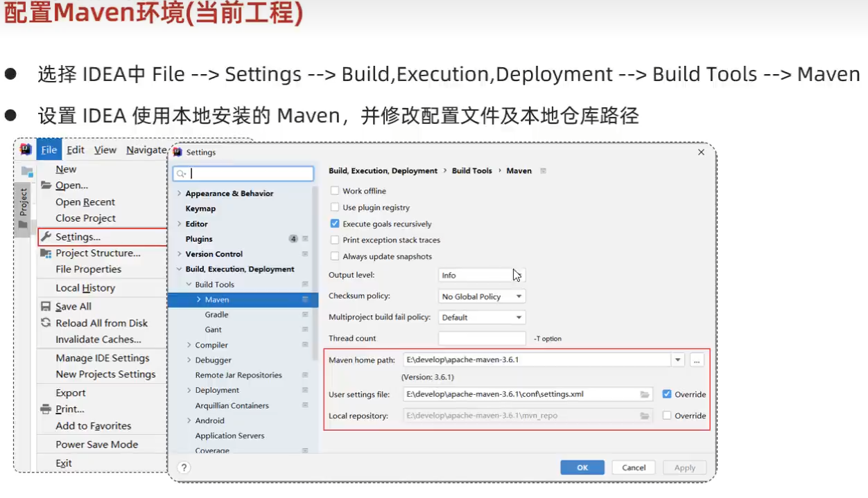Viewport: 868px width, 498px height.
Task: Open the Checksum policy dropdown
Action: tap(482, 296)
